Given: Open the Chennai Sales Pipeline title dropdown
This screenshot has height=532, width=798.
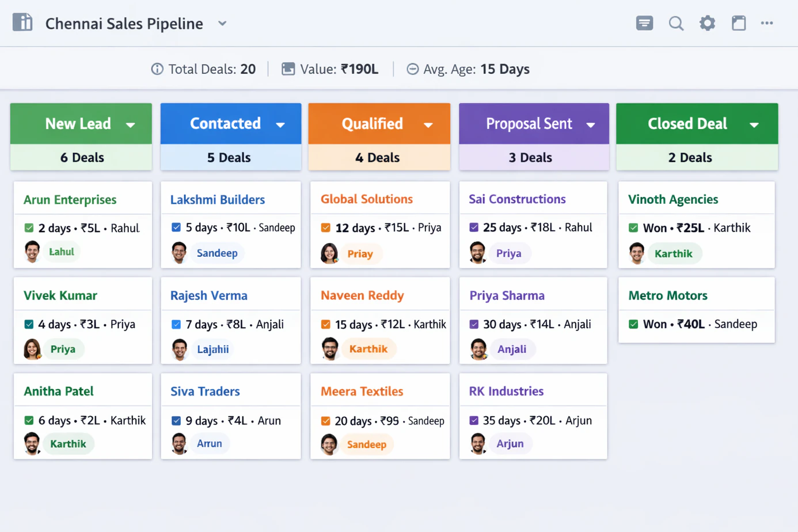Looking at the screenshot, I should point(222,24).
